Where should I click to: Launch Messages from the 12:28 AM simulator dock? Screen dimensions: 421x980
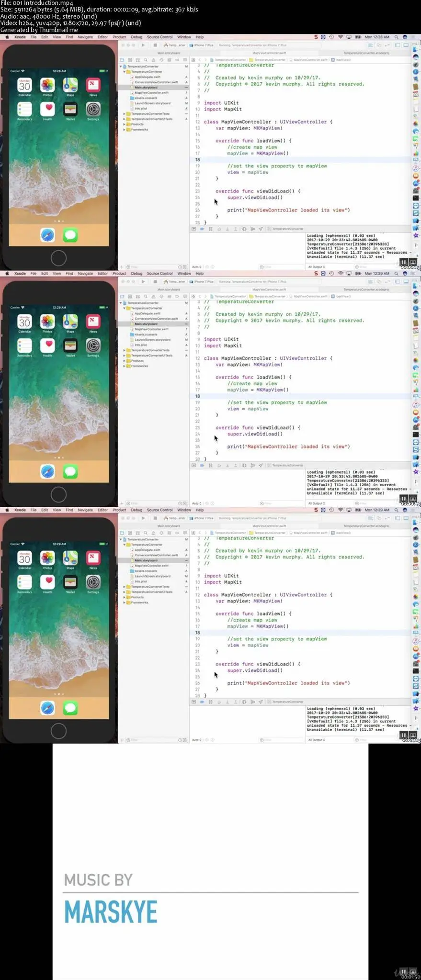tap(70, 235)
